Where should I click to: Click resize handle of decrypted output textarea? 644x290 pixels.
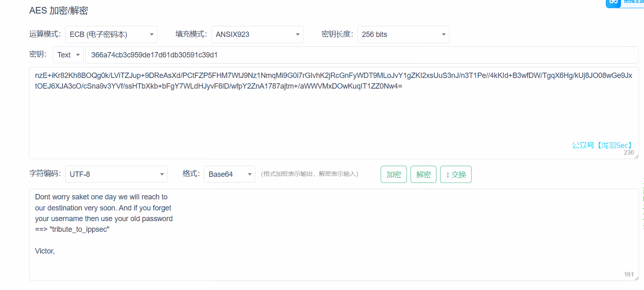click(636, 278)
